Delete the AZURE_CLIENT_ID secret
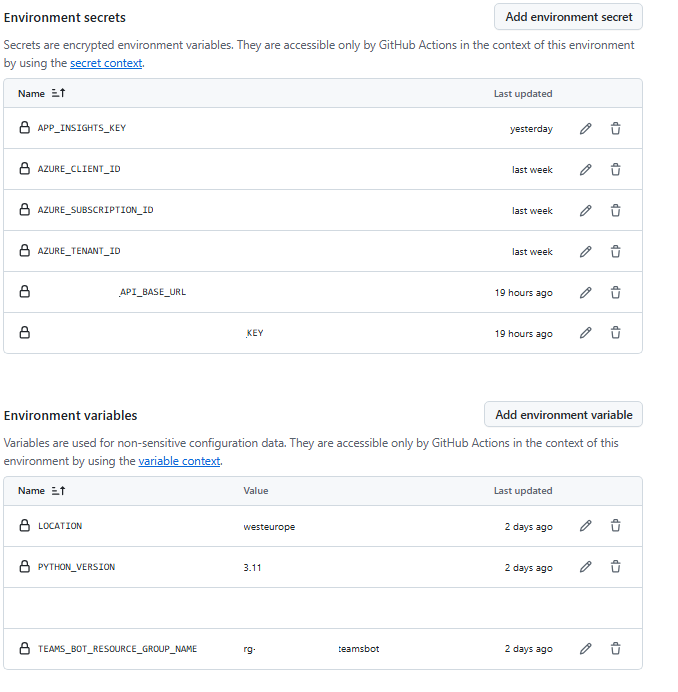The image size is (678, 692). [615, 169]
